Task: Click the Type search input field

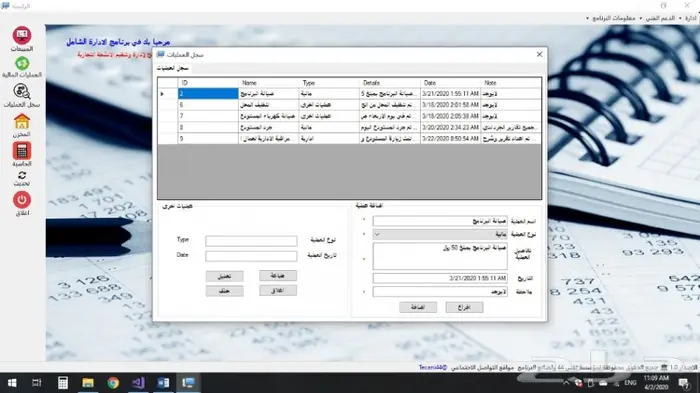Action: (x=251, y=241)
